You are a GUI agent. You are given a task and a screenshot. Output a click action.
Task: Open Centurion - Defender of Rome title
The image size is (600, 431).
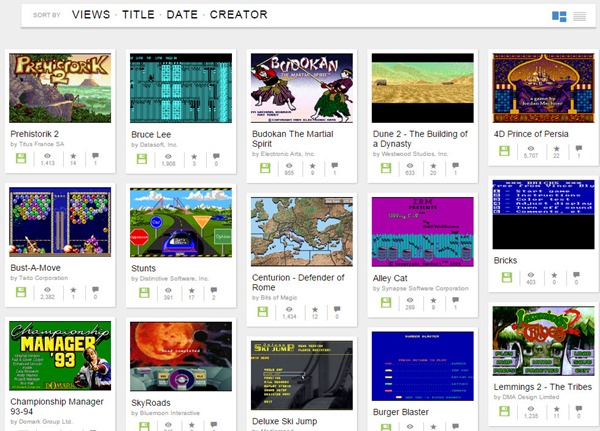click(298, 282)
